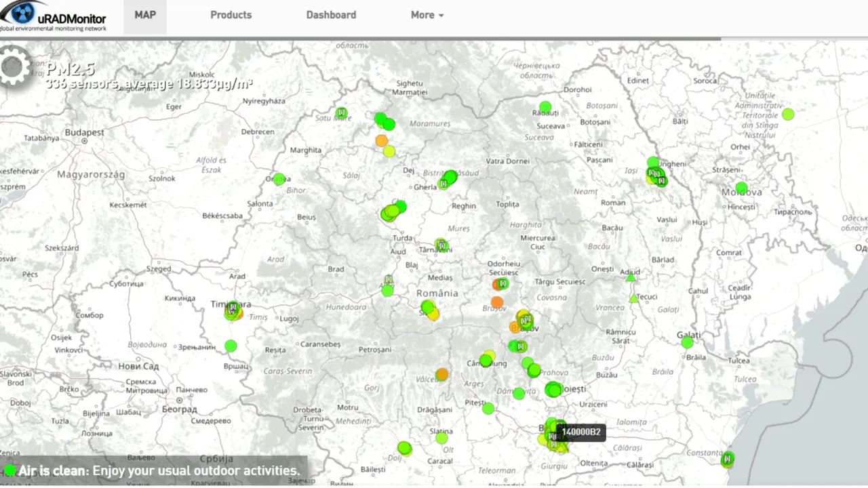The height and width of the screenshot is (488, 868).
Task: Click the 140000B2 sensor tooltip label
Action: click(x=581, y=432)
